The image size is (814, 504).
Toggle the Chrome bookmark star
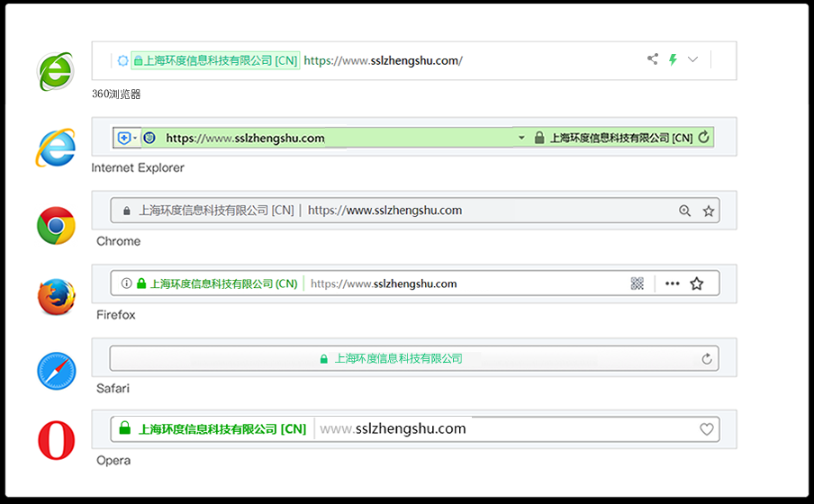[x=709, y=211]
